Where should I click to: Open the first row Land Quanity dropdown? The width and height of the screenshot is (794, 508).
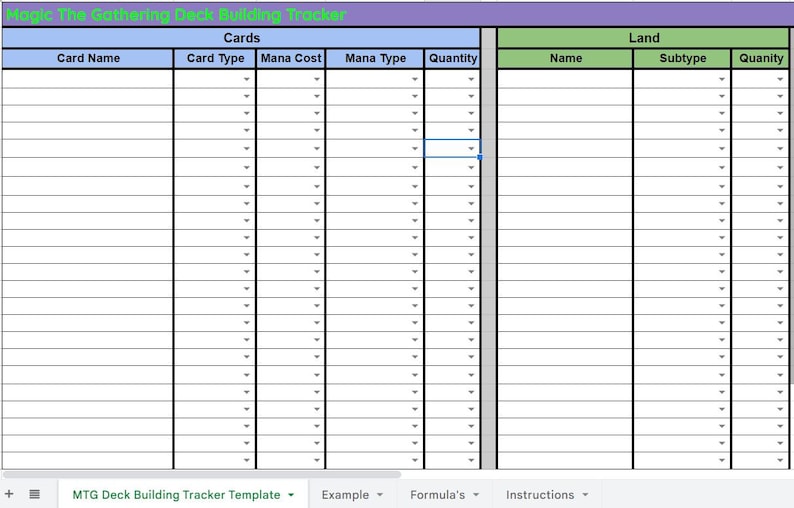pos(780,79)
